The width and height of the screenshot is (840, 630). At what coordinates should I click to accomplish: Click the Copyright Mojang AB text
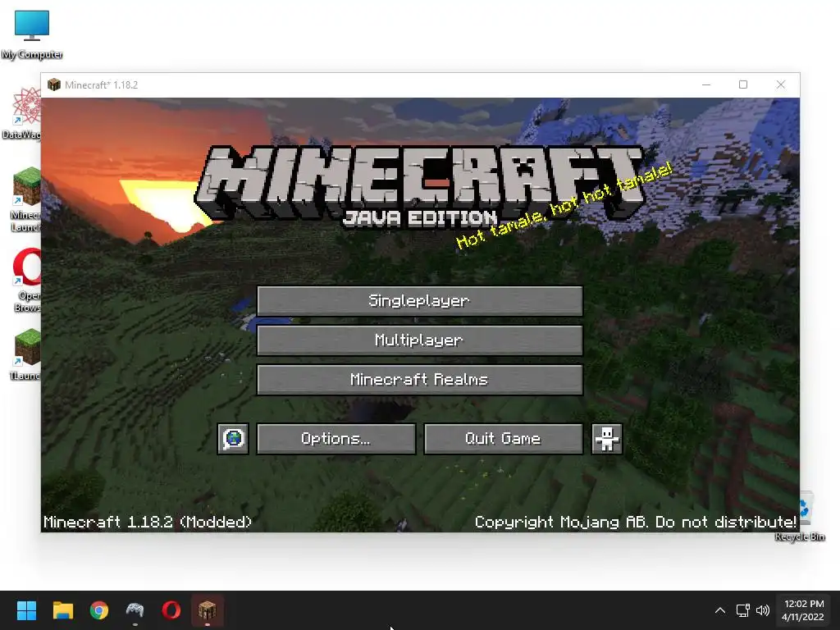(x=636, y=522)
